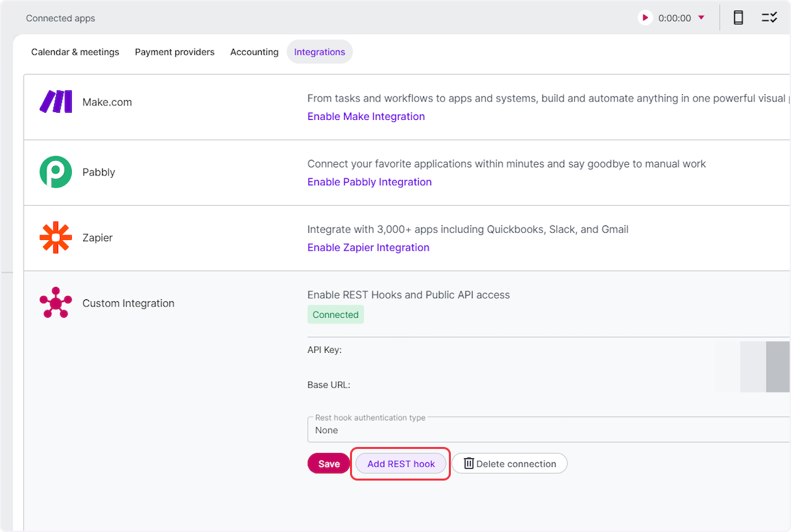Screen dimensions: 791x532
Task: Switch to Payment providers tab
Action: tap(175, 52)
